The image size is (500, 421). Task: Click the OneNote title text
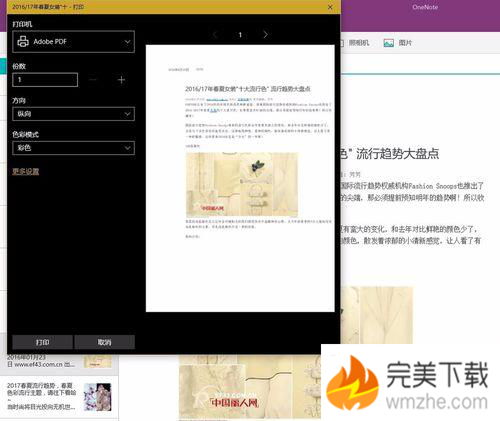click(x=425, y=7)
